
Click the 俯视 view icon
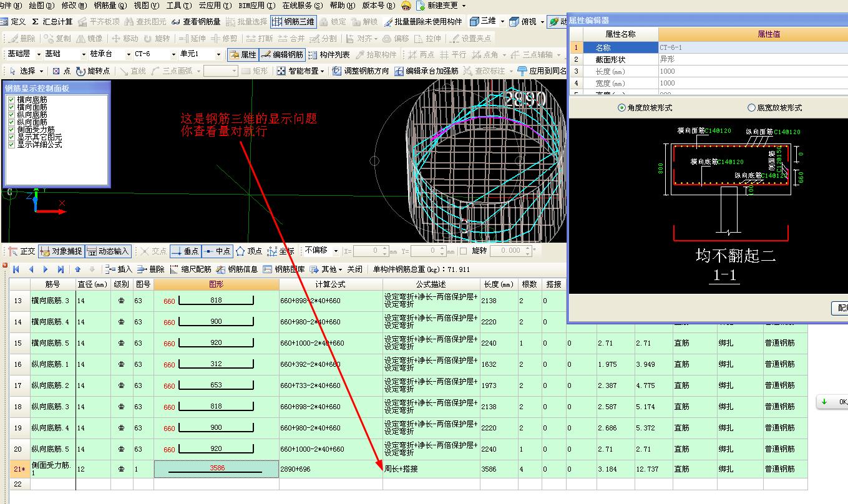tap(514, 22)
